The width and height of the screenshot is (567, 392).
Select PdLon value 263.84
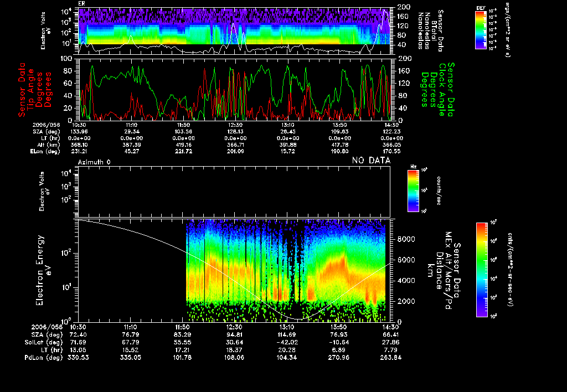tap(390, 357)
